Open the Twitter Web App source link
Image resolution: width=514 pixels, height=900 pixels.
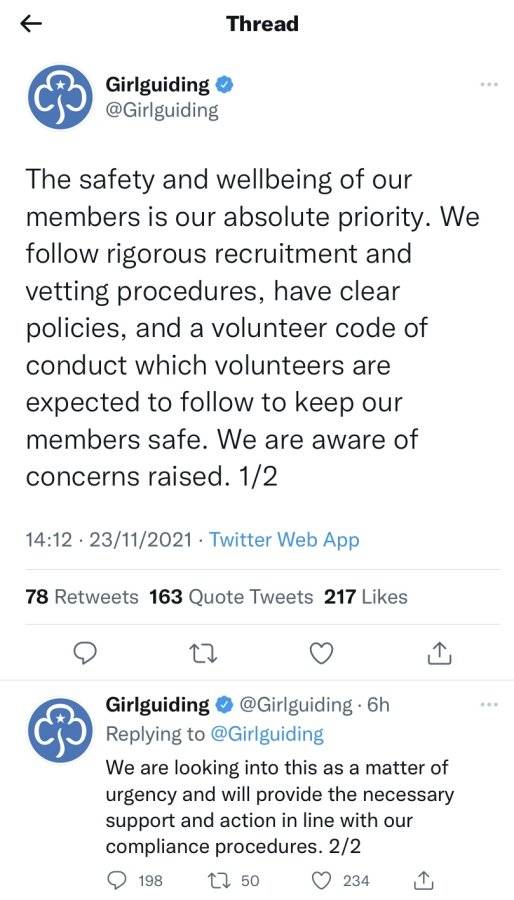[284, 540]
